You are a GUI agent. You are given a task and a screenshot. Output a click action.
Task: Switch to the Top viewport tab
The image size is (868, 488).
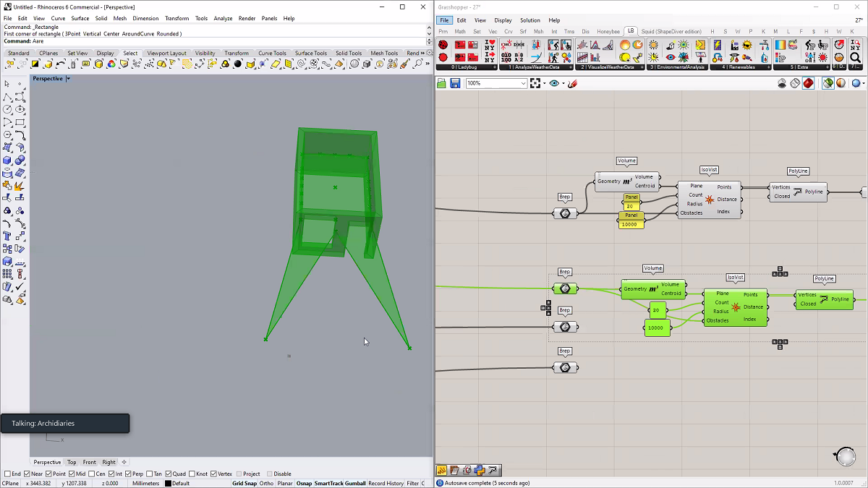72,462
